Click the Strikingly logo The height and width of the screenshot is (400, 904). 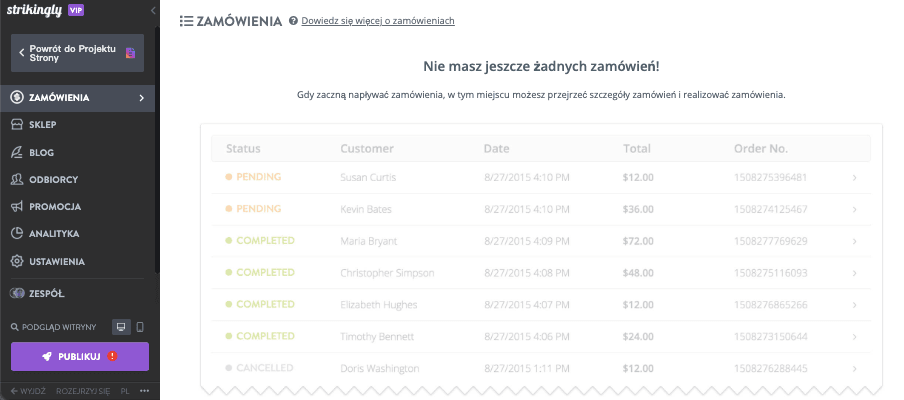(35, 10)
